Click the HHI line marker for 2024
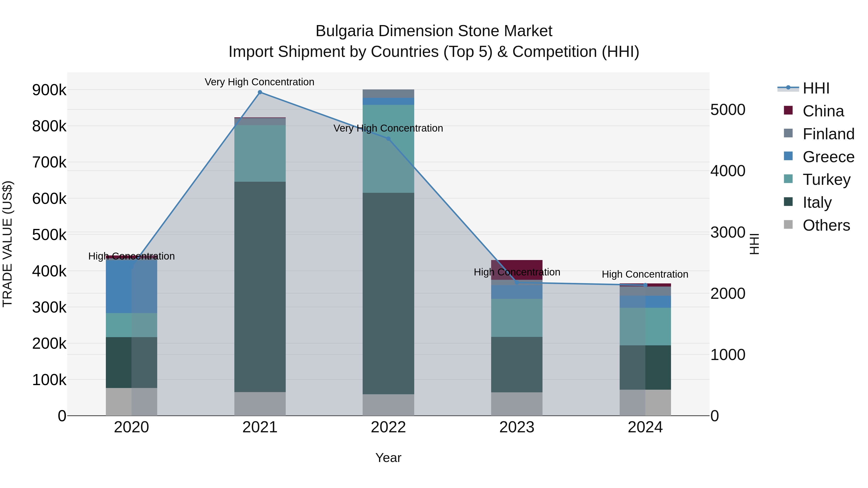This screenshot has height=488, width=868. coord(645,285)
